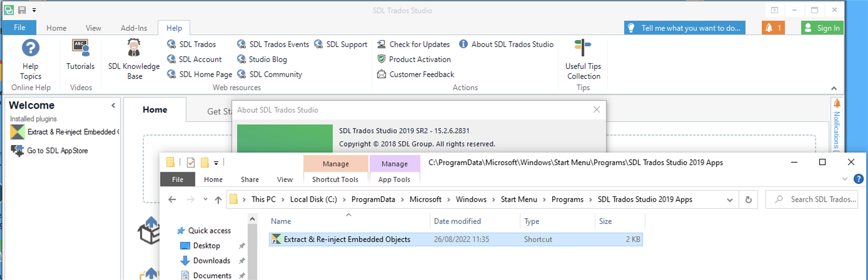868x280 pixels.
Task: Open Product Activation
Action: click(x=414, y=59)
